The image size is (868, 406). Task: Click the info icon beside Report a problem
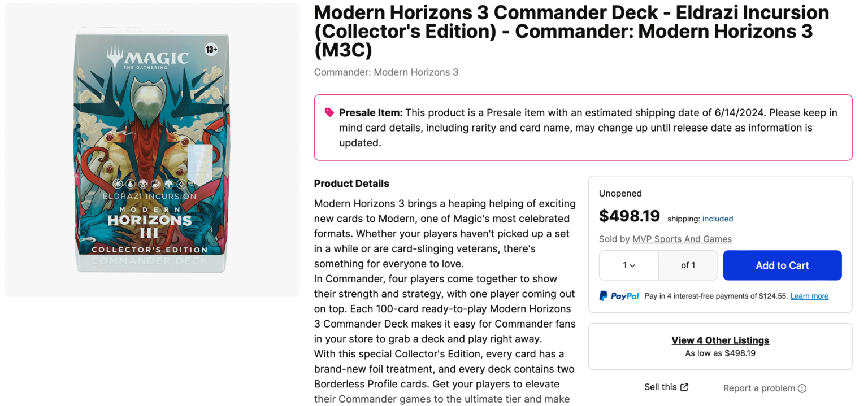point(802,388)
